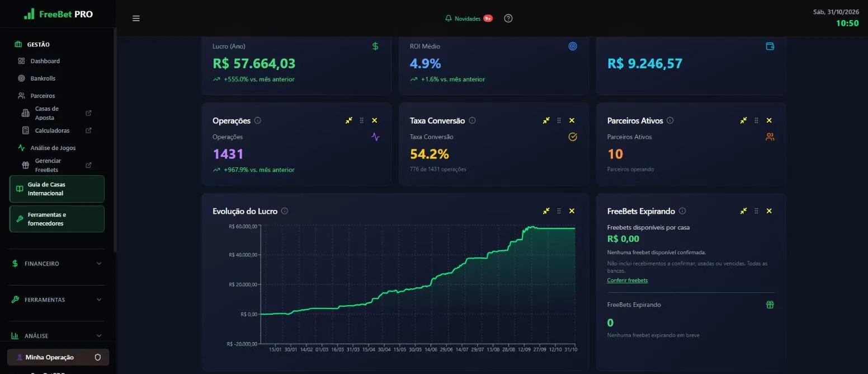This screenshot has width=868, height=374.
Task: Click the 776 de 1431 operações text
Action: pos(438,169)
